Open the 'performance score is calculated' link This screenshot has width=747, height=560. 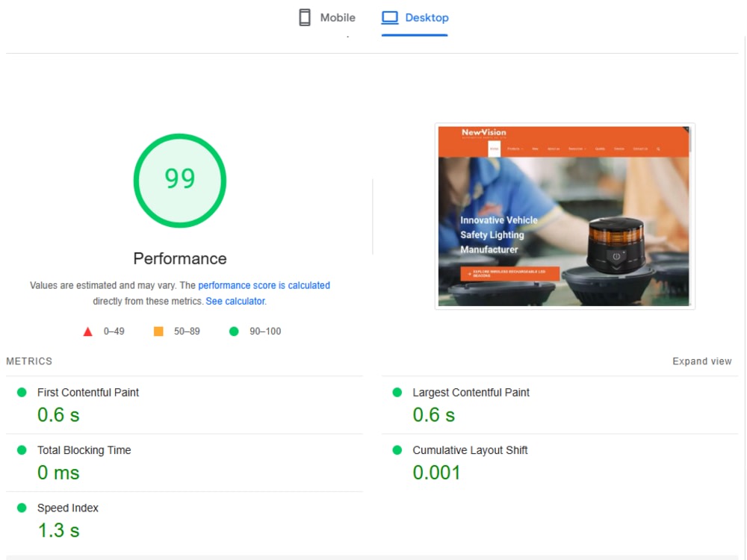click(264, 285)
